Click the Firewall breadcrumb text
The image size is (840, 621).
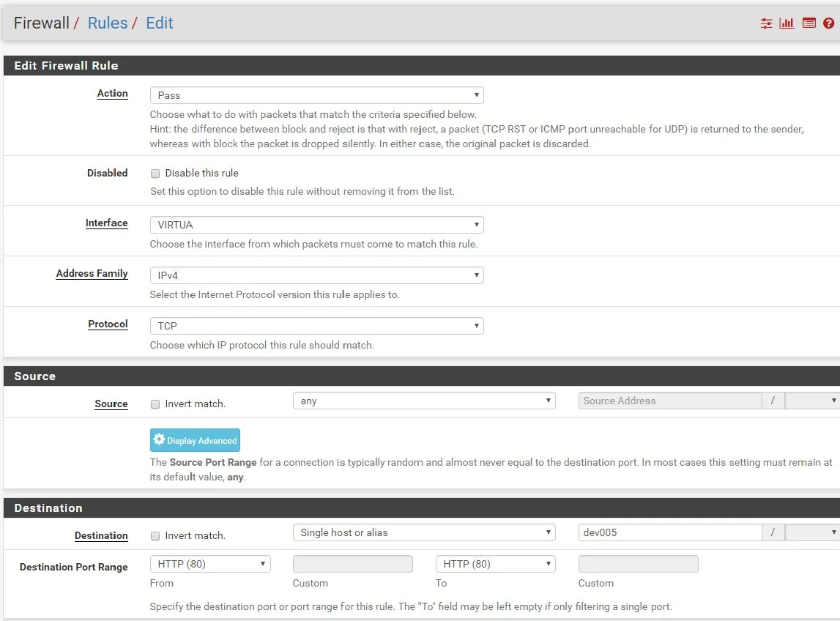pyautogui.click(x=42, y=23)
